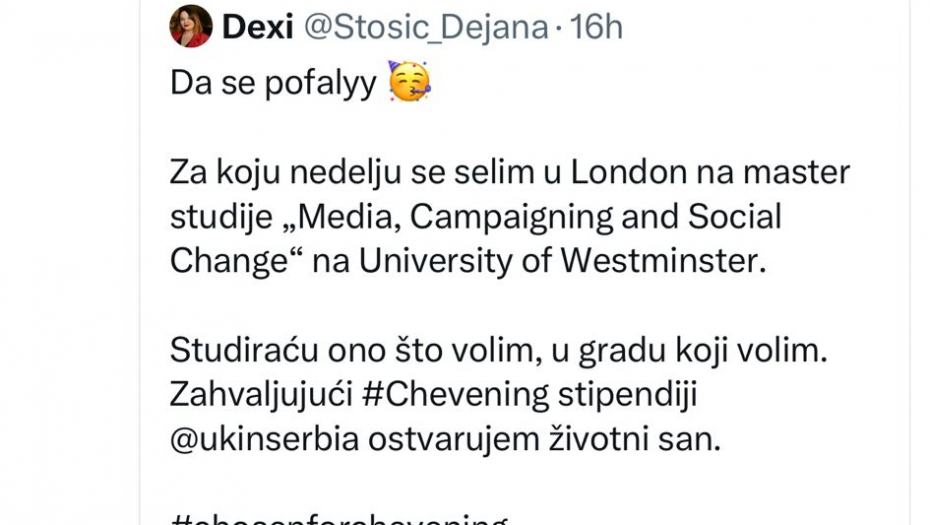Open the Dexi display name profile link
This screenshot has width=930, height=525.
point(255,27)
